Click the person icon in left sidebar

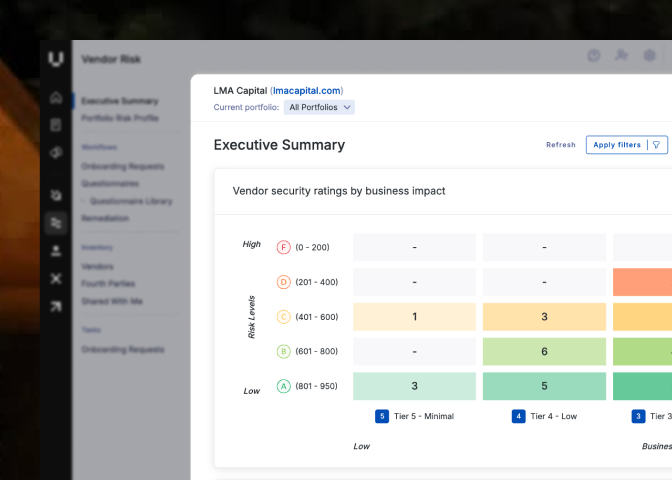pos(56,251)
